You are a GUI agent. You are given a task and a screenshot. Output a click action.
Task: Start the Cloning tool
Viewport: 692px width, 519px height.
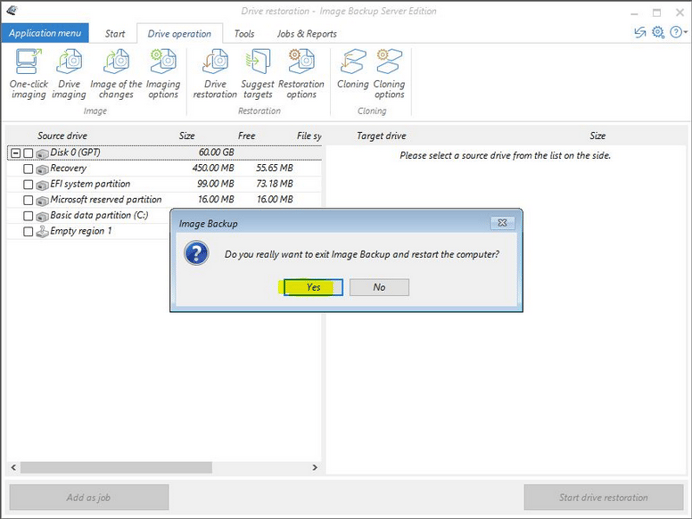pos(353,71)
